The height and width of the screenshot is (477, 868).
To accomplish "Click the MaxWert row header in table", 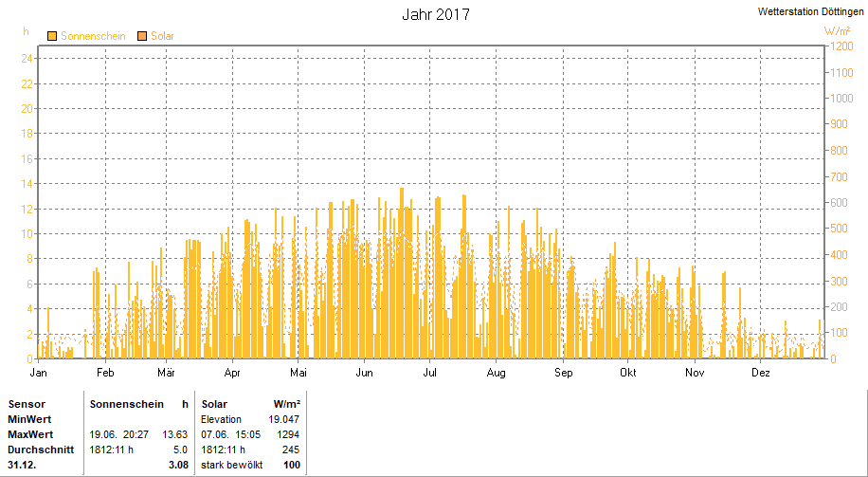I will [30, 434].
